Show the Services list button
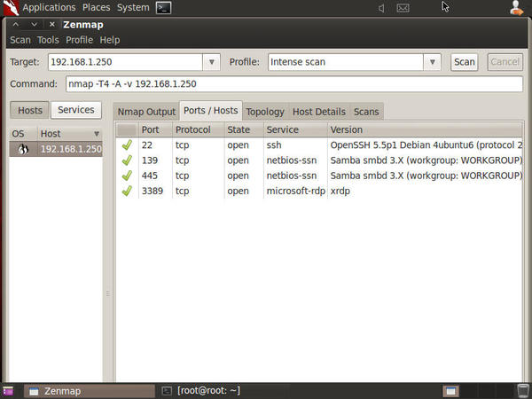This screenshot has width=532, height=399. 76,110
